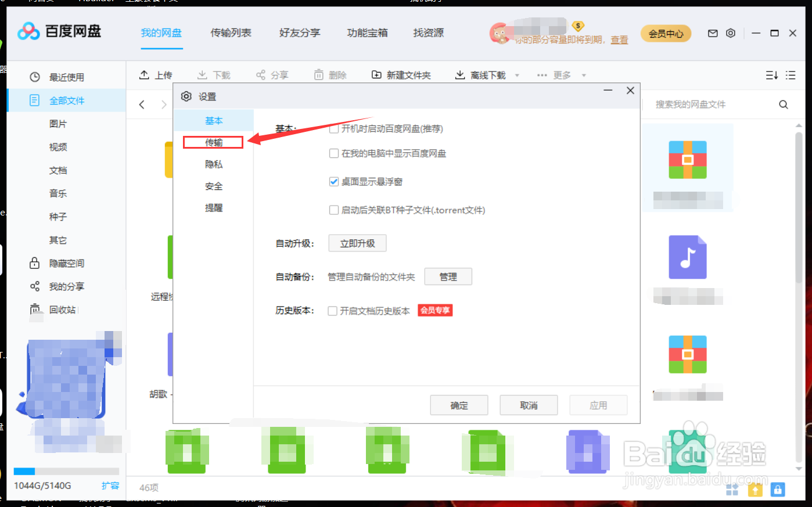Click the hidden space lock icon
The image size is (812, 507).
point(35,263)
